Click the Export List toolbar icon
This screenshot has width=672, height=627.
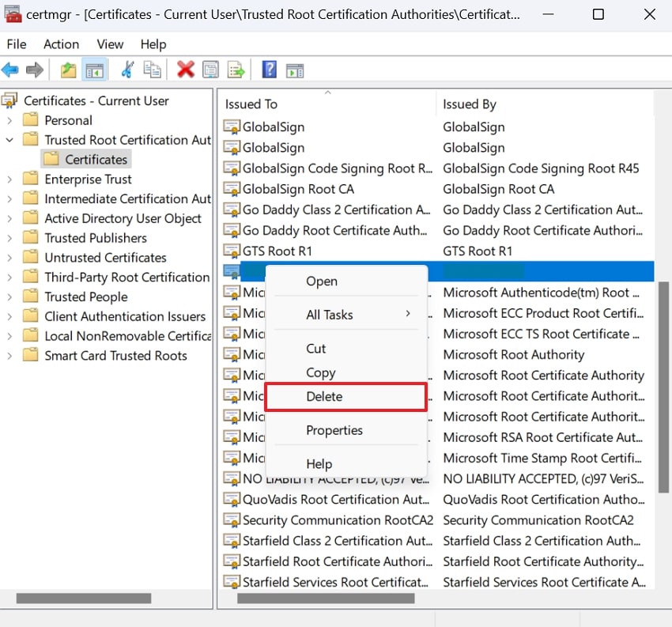[236, 70]
